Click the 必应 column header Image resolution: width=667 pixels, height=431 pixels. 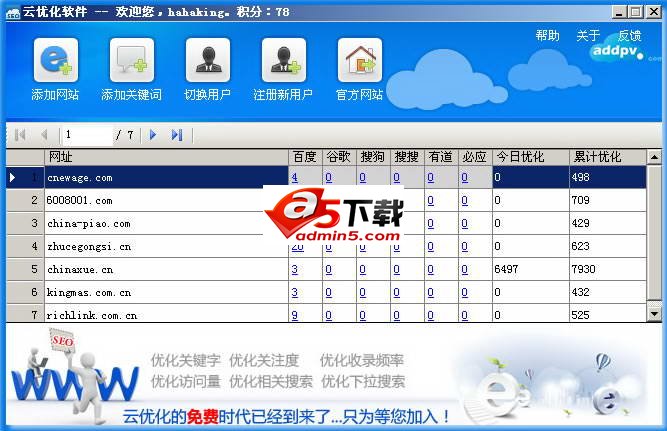(x=476, y=157)
